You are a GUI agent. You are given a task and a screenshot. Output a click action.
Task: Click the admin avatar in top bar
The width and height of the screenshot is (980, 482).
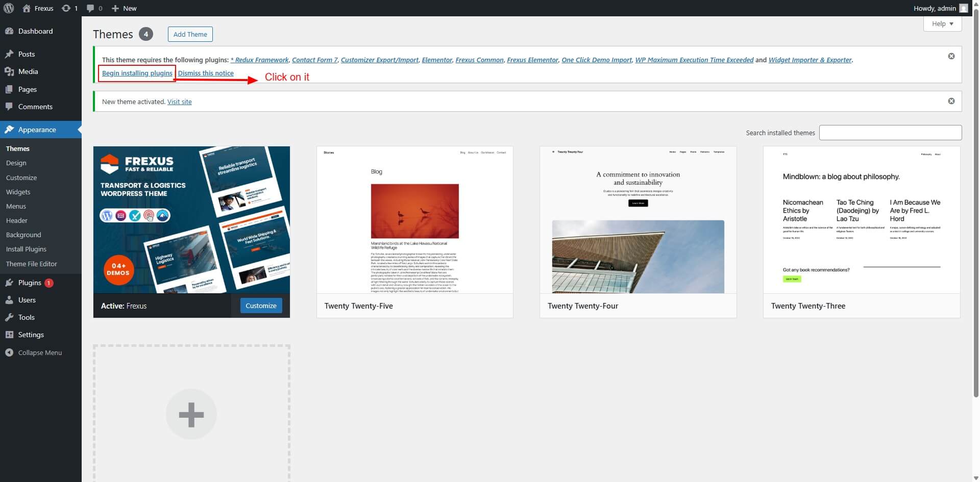coord(963,8)
